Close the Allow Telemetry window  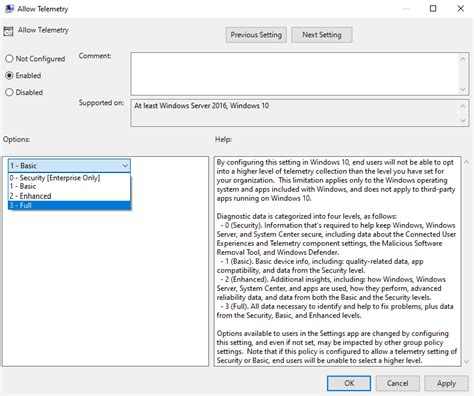461,9
